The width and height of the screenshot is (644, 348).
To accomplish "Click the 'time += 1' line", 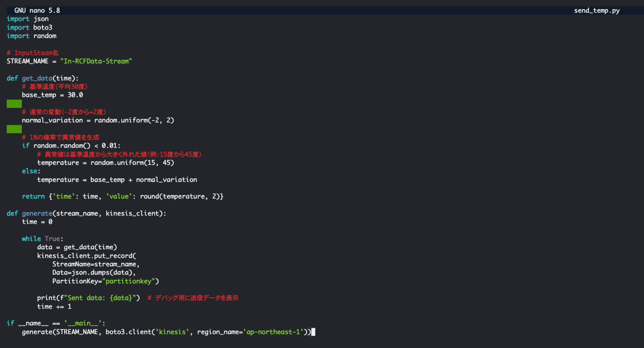I will pos(54,306).
